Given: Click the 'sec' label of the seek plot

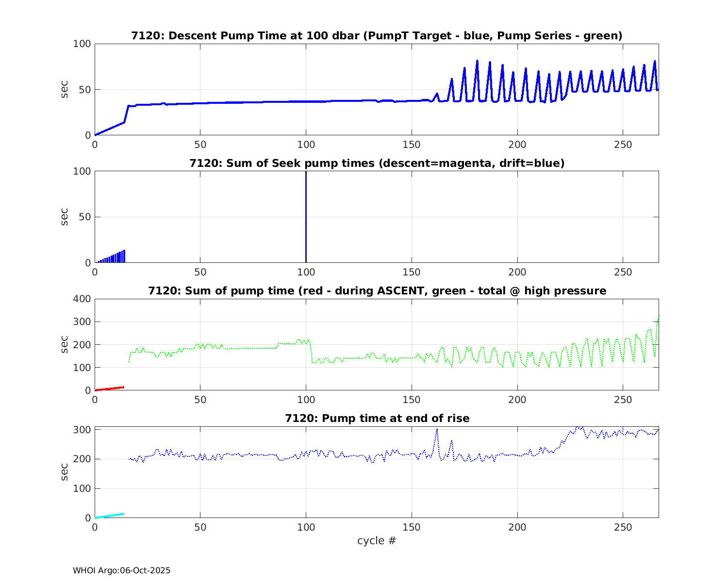Looking at the screenshot, I should click(64, 217).
